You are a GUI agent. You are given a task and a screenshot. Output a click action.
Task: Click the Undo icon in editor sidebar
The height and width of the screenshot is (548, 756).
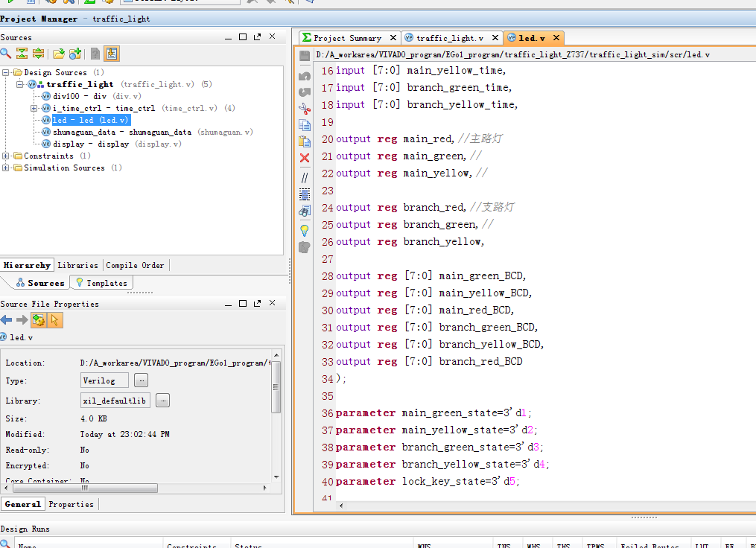[x=304, y=76]
